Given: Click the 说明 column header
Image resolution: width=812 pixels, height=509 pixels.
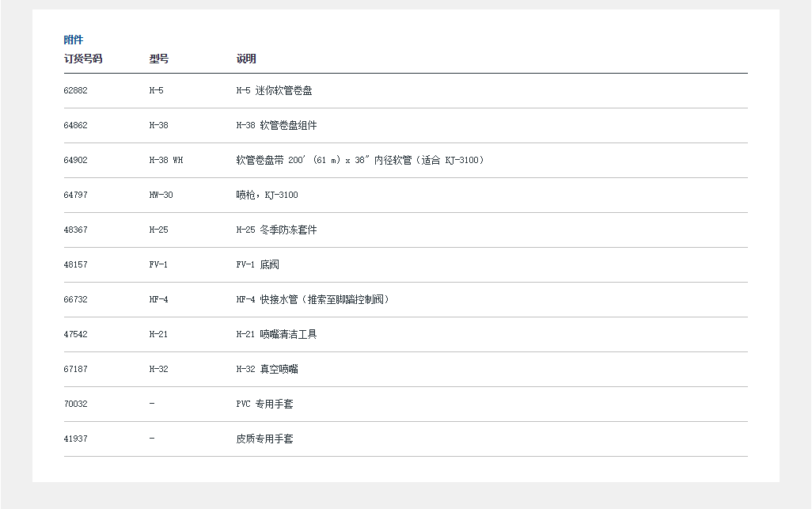Looking at the screenshot, I should pyautogui.click(x=246, y=59).
